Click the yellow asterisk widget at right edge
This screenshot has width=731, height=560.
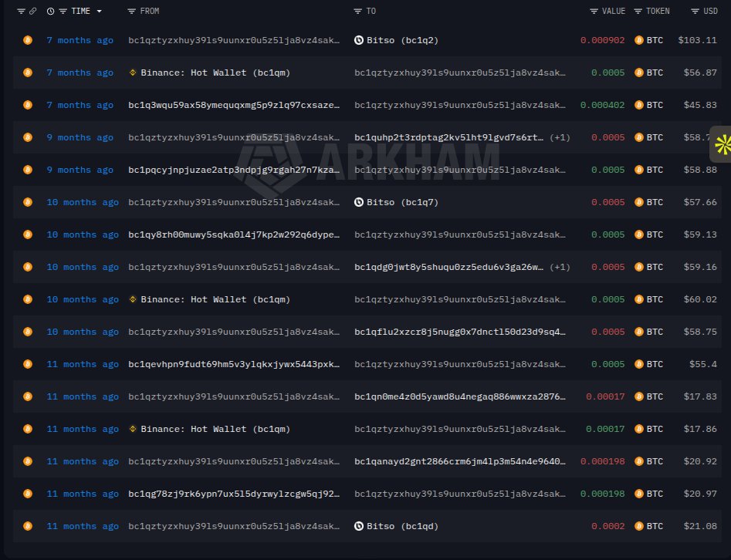click(x=723, y=144)
